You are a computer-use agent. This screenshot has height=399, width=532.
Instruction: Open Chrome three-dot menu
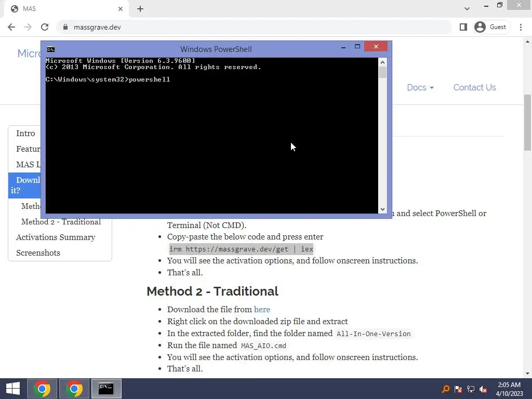[x=521, y=27]
